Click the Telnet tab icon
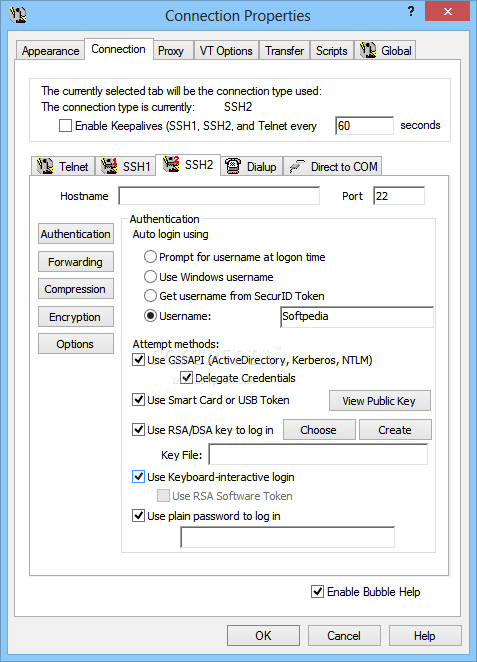477x662 pixels. click(45, 166)
